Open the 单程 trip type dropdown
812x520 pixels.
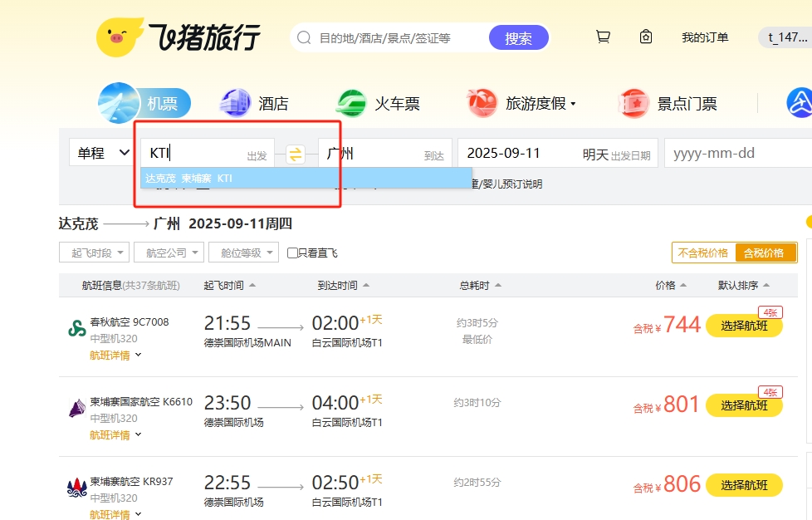click(x=102, y=153)
